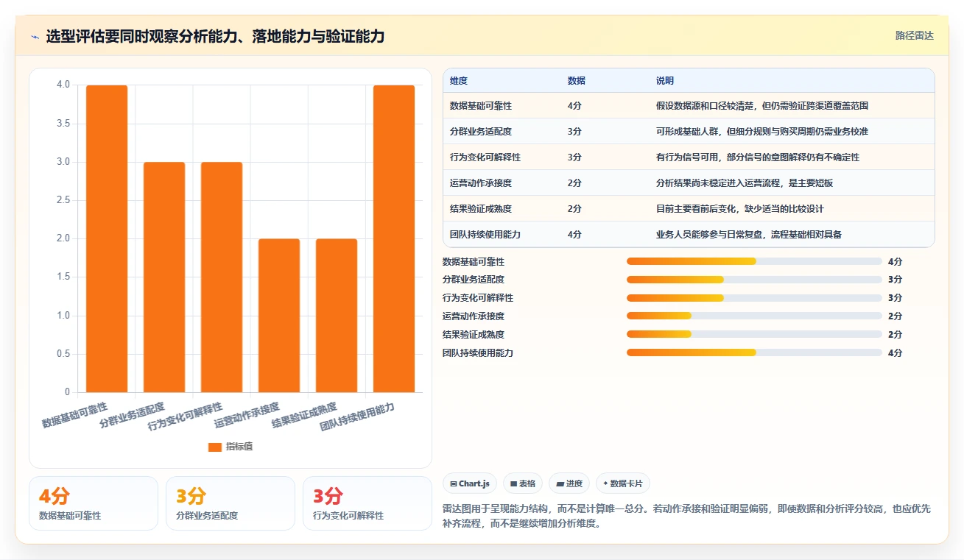The height and width of the screenshot is (560, 964).
Task: Click description '假设数据源和口径较清楚，但仍需验证跨渠道覆盖范围'
Action: (762, 106)
